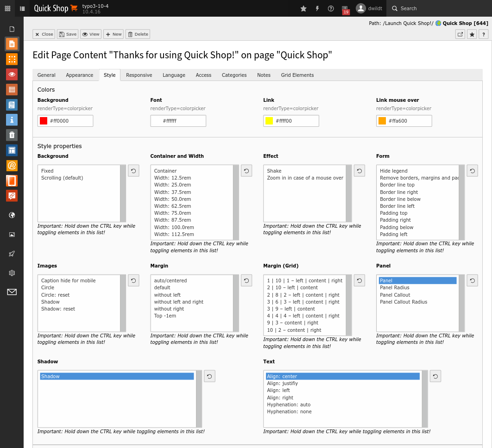492x448 pixels.
Task: Open the List module icon in sidebar
Action: [x=12, y=89]
